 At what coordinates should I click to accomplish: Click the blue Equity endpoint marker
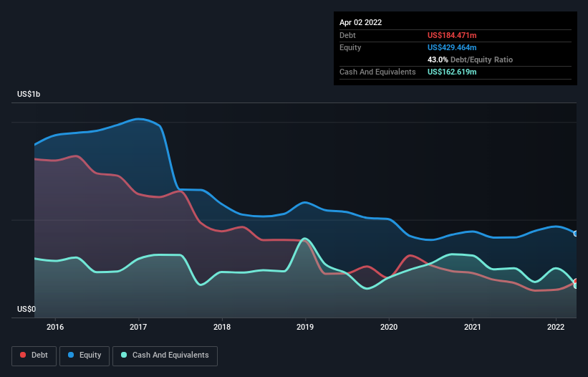[x=576, y=234]
